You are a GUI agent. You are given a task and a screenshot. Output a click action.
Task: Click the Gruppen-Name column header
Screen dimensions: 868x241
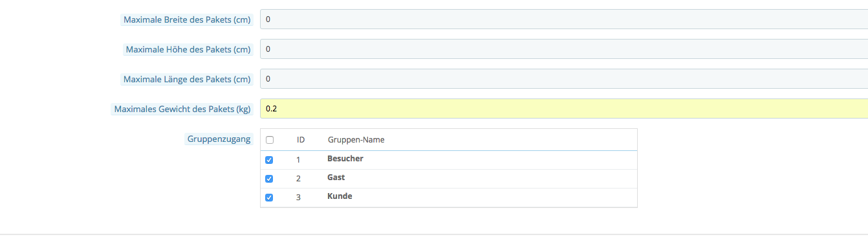356,140
